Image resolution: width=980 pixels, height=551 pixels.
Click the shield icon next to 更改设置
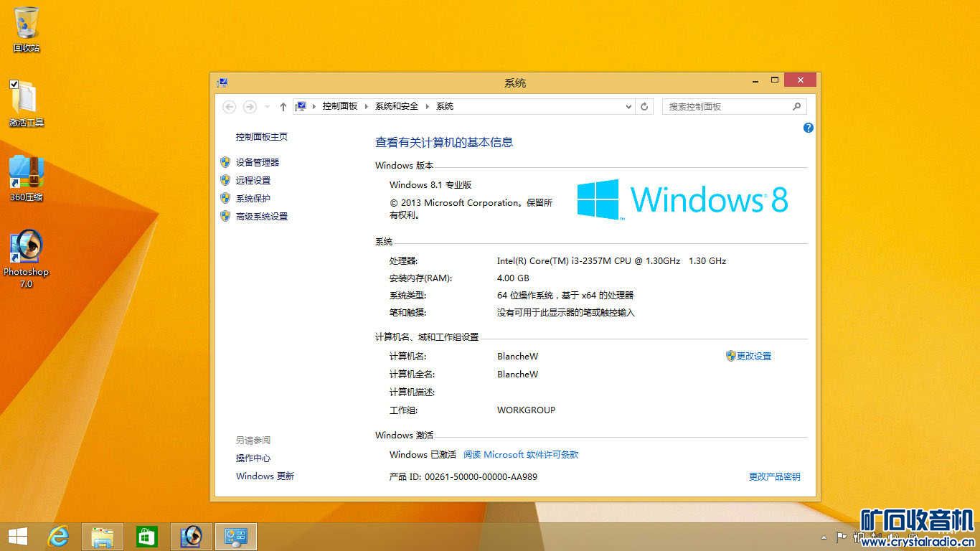click(x=731, y=356)
